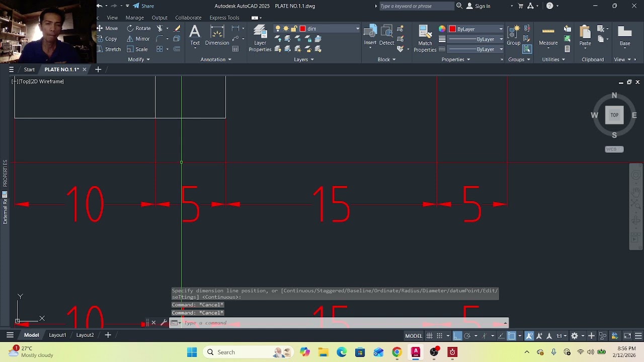This screenshot has width=644, height=362.
Task: Select the Rotate tool
Action: (139, 29)
